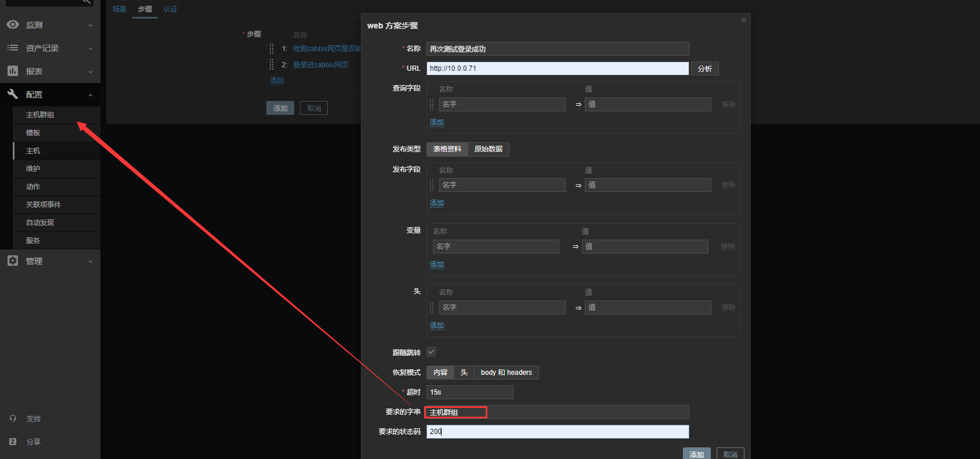Click the Reports chart icon in sidebar

13,71
